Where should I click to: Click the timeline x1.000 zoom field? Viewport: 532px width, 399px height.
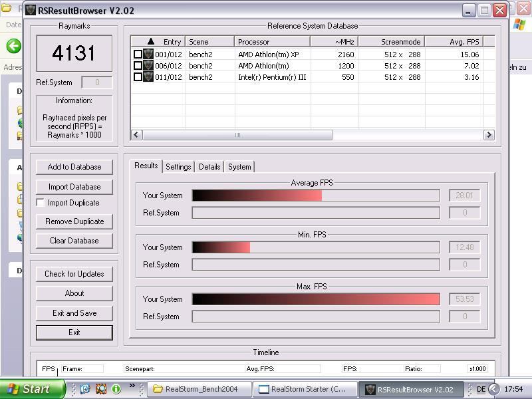tap(477, 369)
